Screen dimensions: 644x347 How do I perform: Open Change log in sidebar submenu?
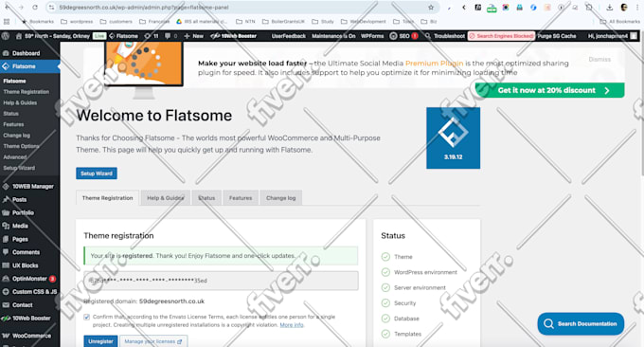click(x=16, y=136)
